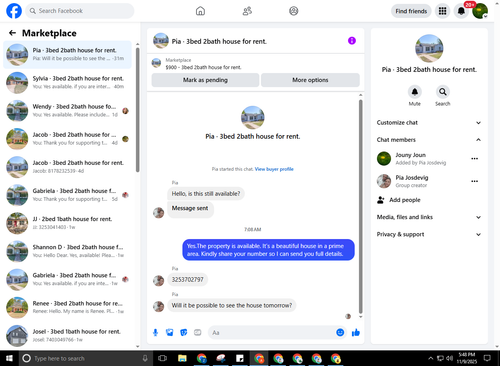Click the chat messages scrollbar
Image resolution: width=500 pixels, height=366 pixels.
tap(360, 207)
